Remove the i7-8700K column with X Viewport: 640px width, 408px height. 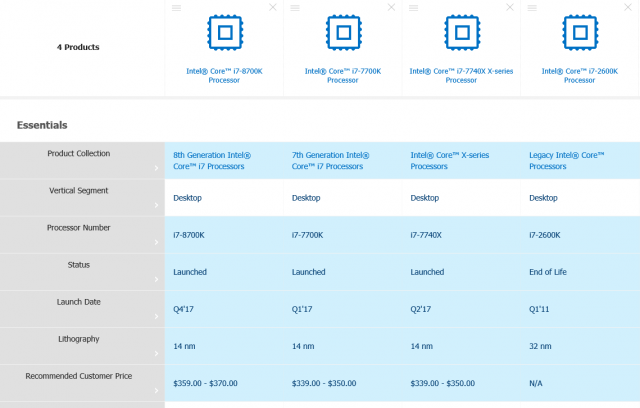coord(273,7)
